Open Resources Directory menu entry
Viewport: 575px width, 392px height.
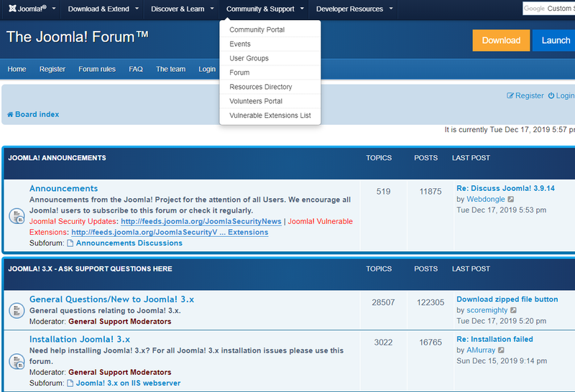tap(270, 87)
